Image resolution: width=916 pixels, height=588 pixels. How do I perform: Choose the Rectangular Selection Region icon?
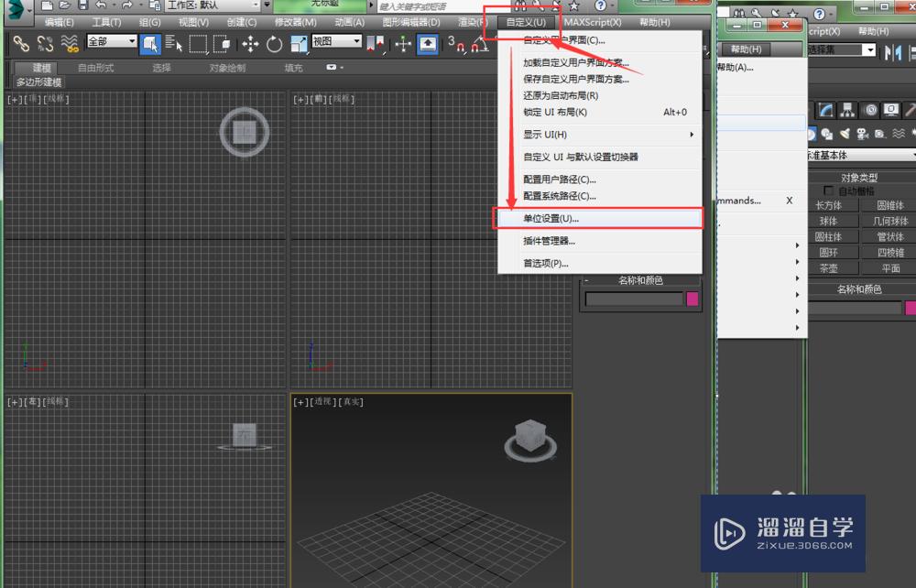[x=198, y=44]
